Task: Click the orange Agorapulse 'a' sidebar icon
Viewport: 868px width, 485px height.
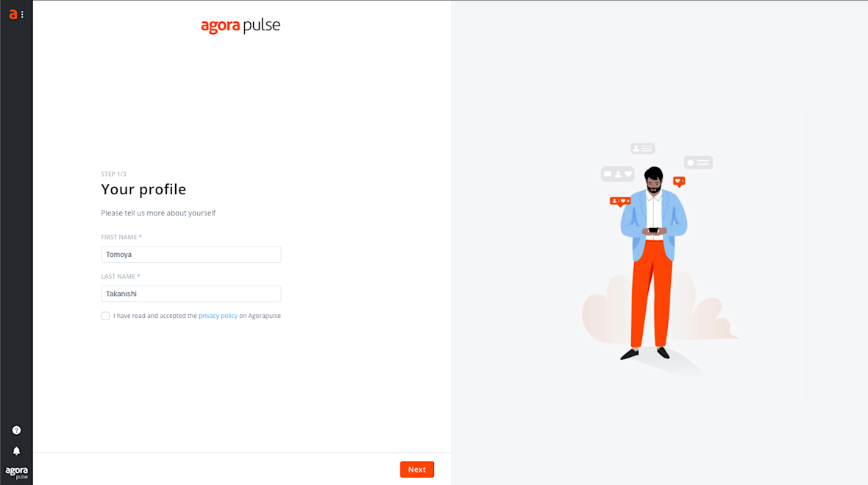Action: (x=13, y=15)
